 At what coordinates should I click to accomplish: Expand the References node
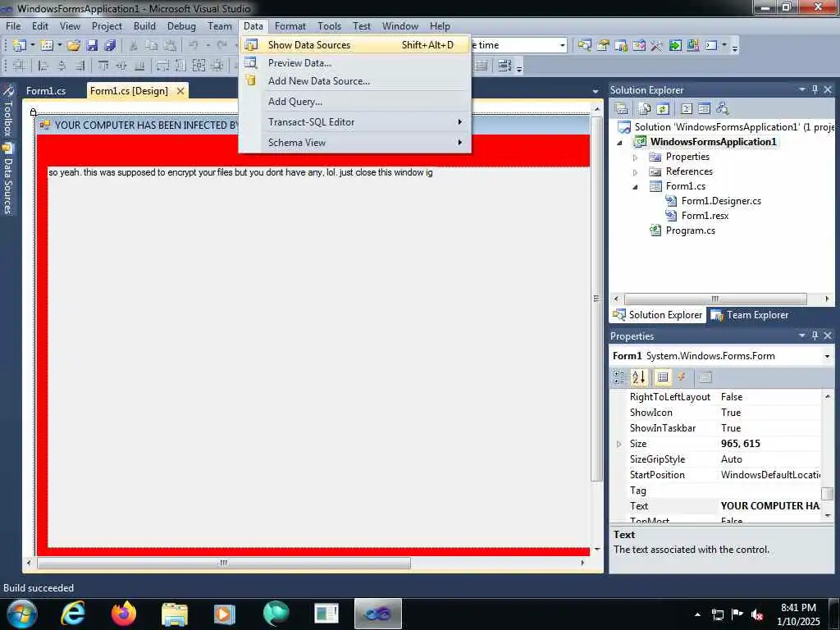coord(636,172)
